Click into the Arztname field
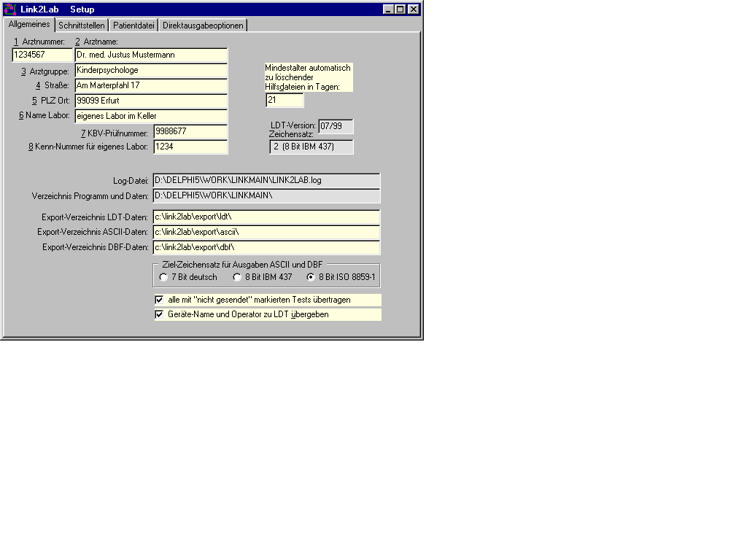Image resolution: width=747 pixels, height=560 pixels. point(150,55)
